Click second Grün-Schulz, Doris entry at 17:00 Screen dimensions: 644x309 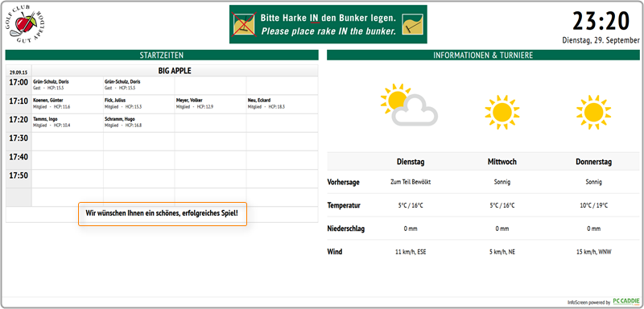pyautogui.click(x=123, y=84)
